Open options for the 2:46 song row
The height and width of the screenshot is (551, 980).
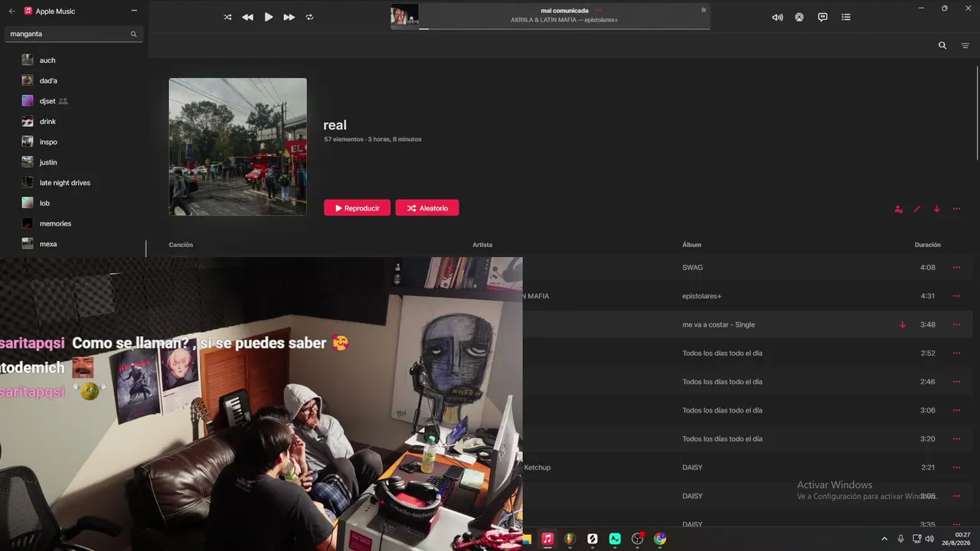click(x=956, y=382)
